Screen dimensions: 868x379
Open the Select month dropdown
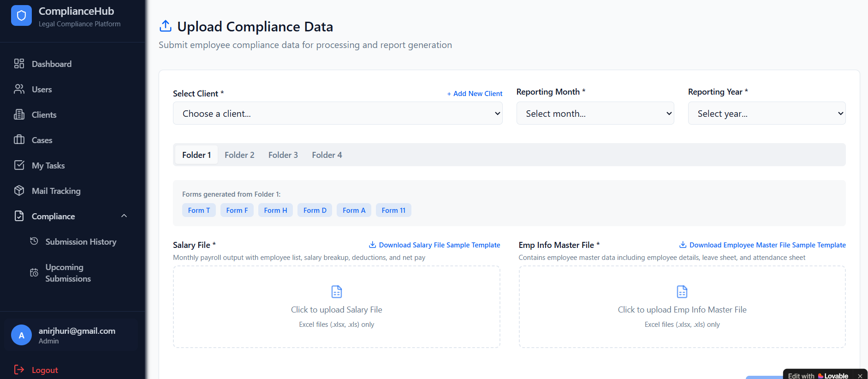[x=595, y=113]
